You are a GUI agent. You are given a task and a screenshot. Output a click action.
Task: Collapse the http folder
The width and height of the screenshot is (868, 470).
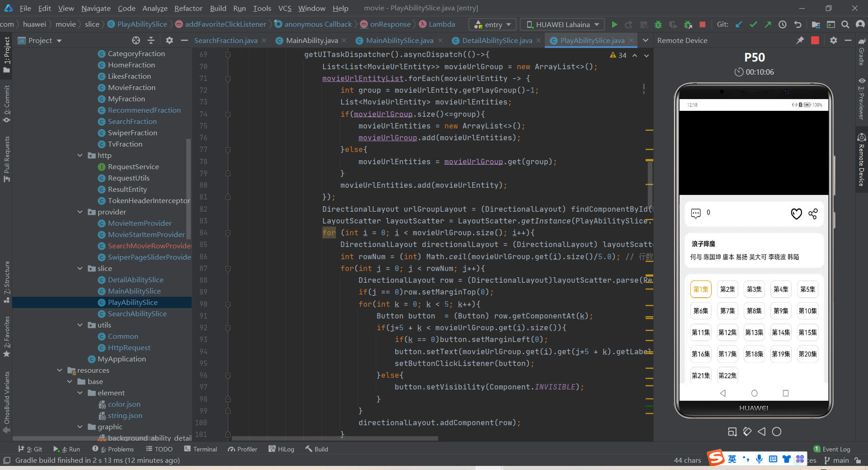[x=80, y=155]
